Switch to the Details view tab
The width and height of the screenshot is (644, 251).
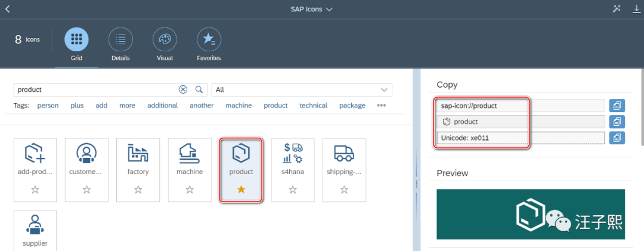pos(120,44)
